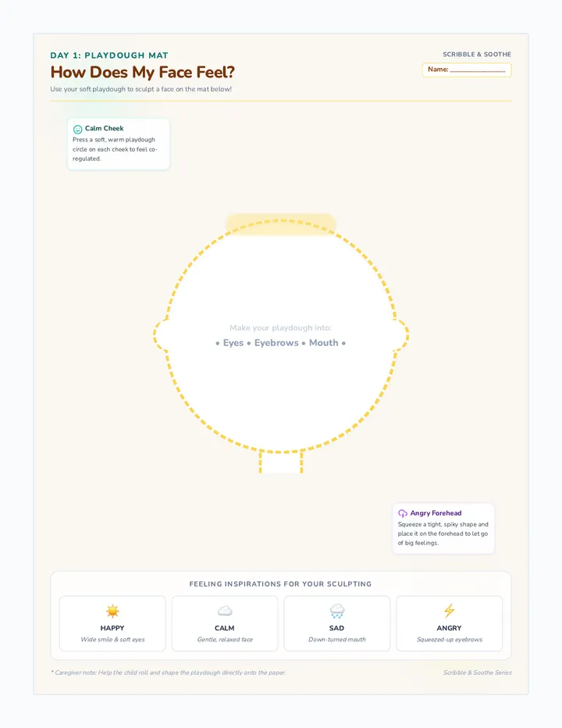This screenshot has width=562, height=728.
Task: Click 'Scribble & Soothe Series' footer text
Action: [478, 673]
